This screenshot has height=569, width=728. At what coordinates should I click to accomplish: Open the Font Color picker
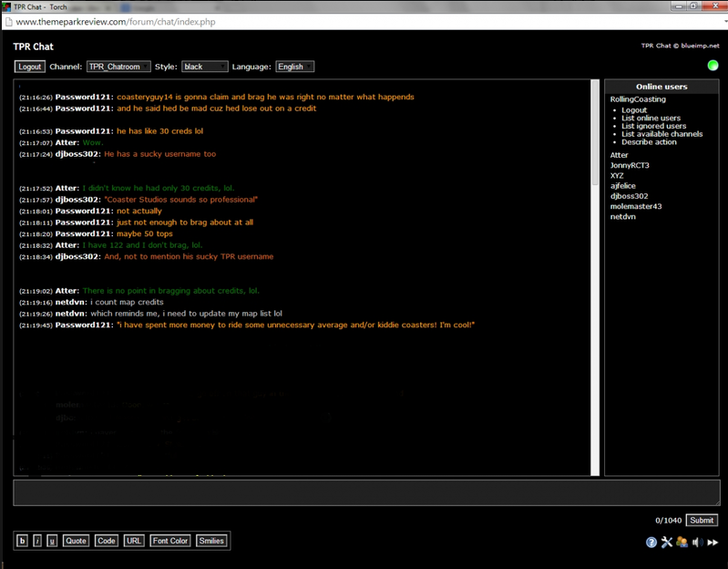tap(170, 541)
